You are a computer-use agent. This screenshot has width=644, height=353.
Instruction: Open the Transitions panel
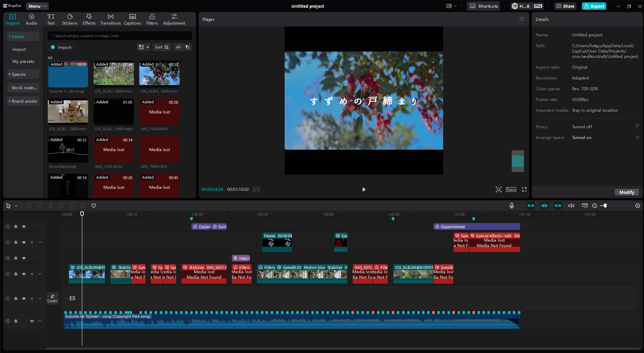(x=110, y=20)
